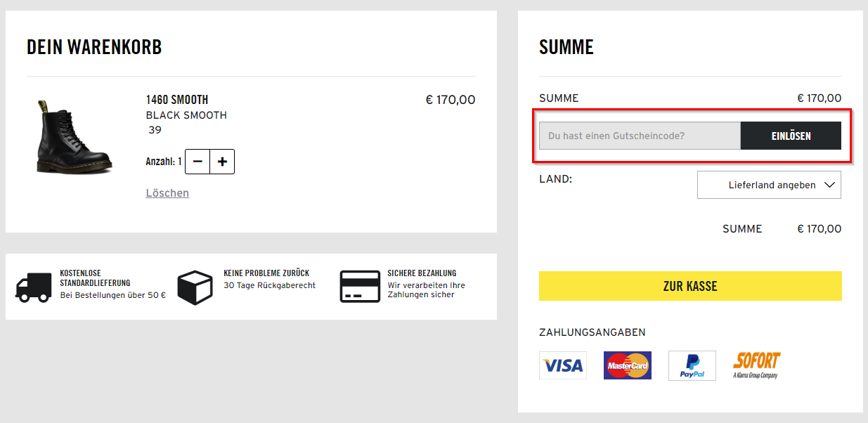Click the chevron in the Lieferland dropdown
868x423 pixels.
tap(829, 185)
